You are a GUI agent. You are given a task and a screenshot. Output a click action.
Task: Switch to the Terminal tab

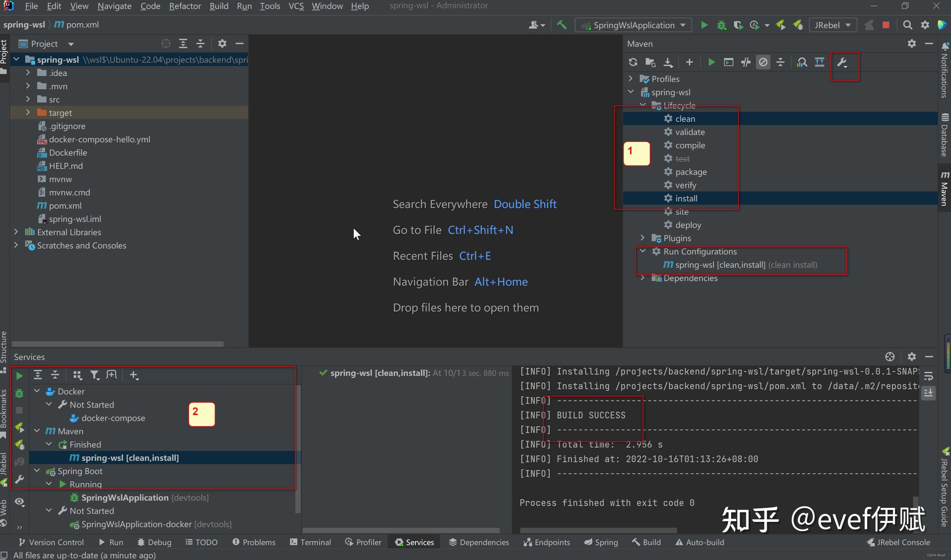[316, 542]
